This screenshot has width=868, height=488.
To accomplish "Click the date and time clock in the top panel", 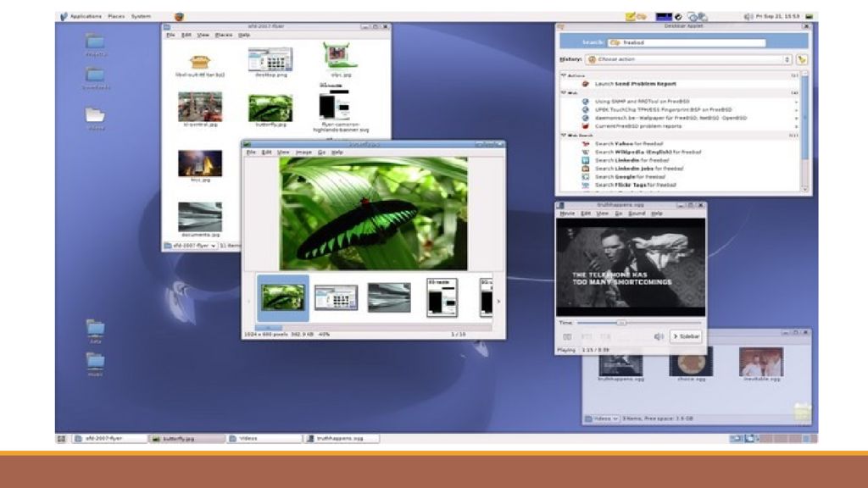I will pyautogui.click(x=778, y=17).
